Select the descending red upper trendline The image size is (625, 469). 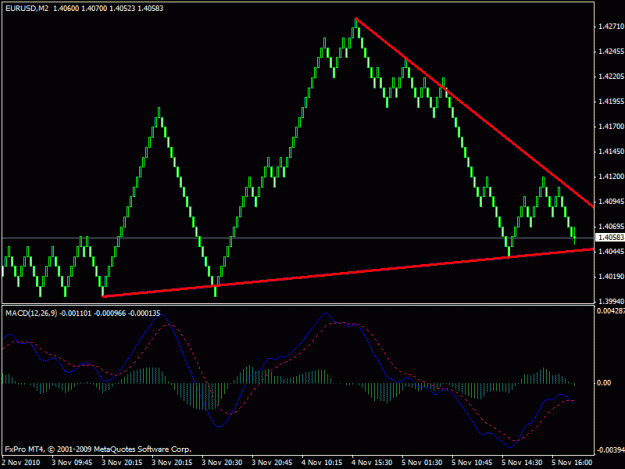click(x=474, y=112)
